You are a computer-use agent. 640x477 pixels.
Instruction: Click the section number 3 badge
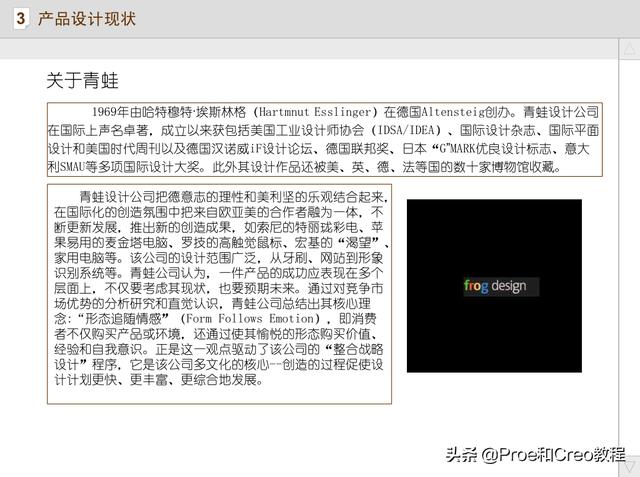click(20, 19)
